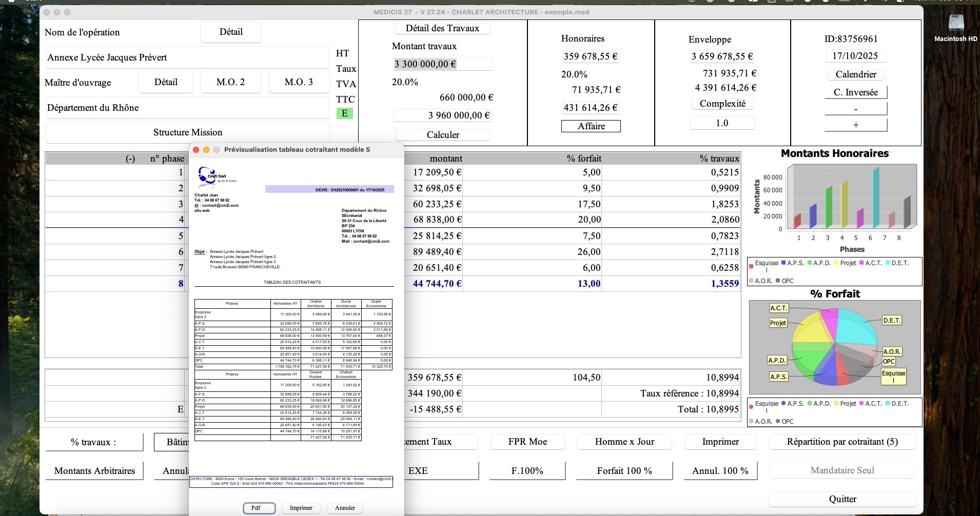Toggle the green E indicator
Image resolution: width=980 pixels, height=516 pixels.
[x=344, y=113]
